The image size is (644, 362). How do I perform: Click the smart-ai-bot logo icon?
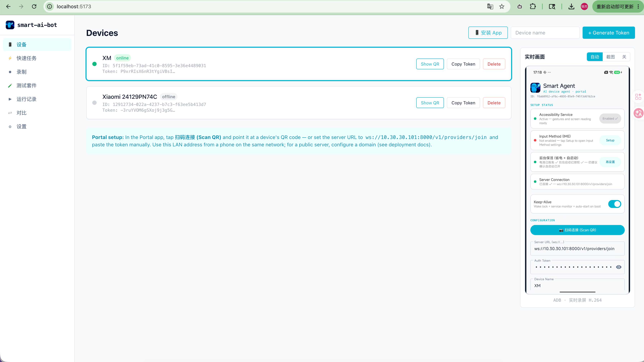click(10, 25)
